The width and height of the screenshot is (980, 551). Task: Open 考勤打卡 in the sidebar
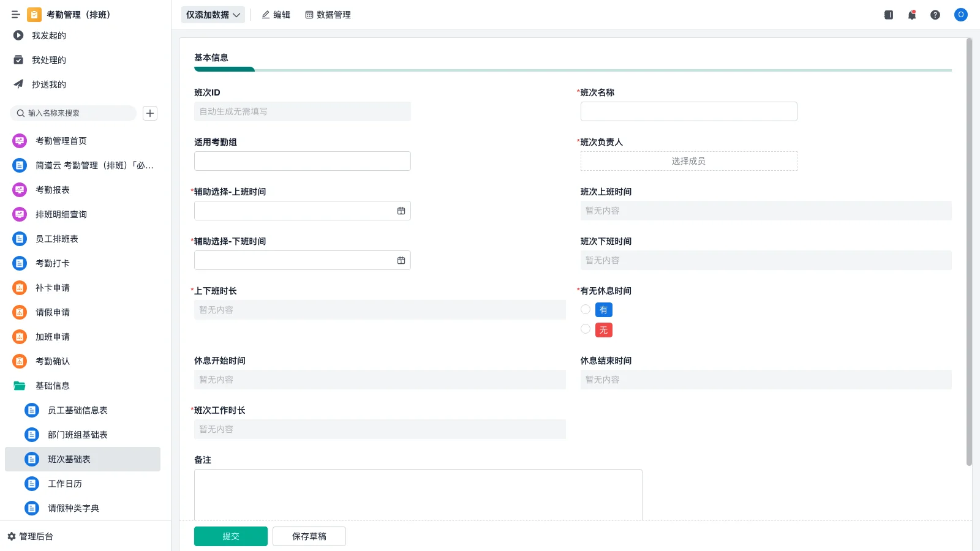tap(53, 263)
